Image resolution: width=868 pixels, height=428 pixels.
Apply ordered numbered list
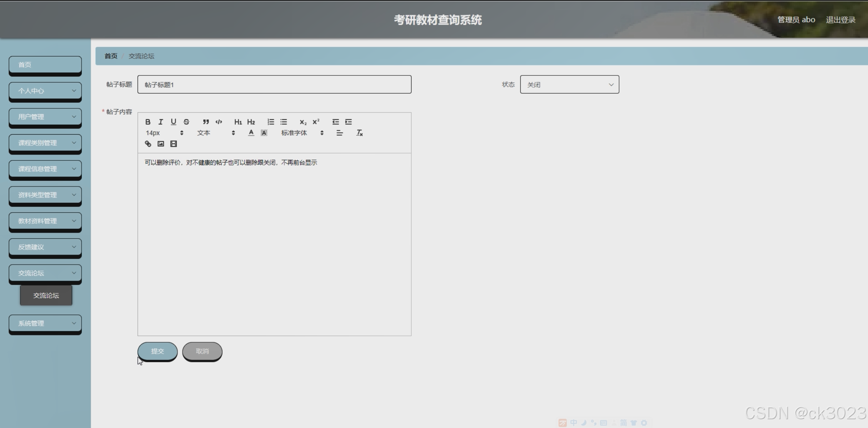pyautogui.click(x=271, y=122)
